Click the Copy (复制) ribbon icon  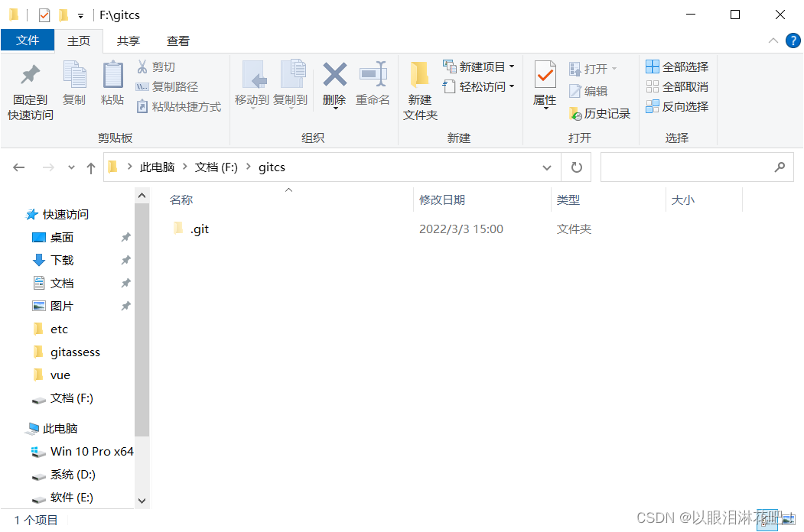[x=74, y=74]
